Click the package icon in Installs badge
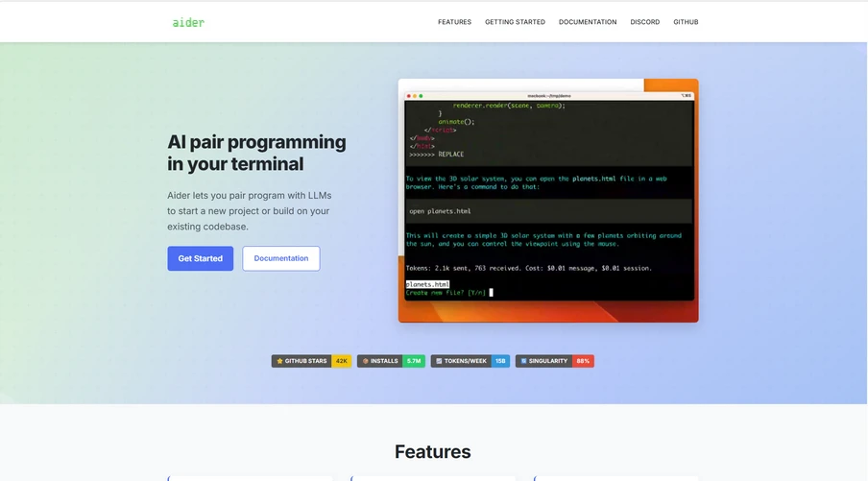Viewport: 868px width, 481px height. click(x=366, y=361)
